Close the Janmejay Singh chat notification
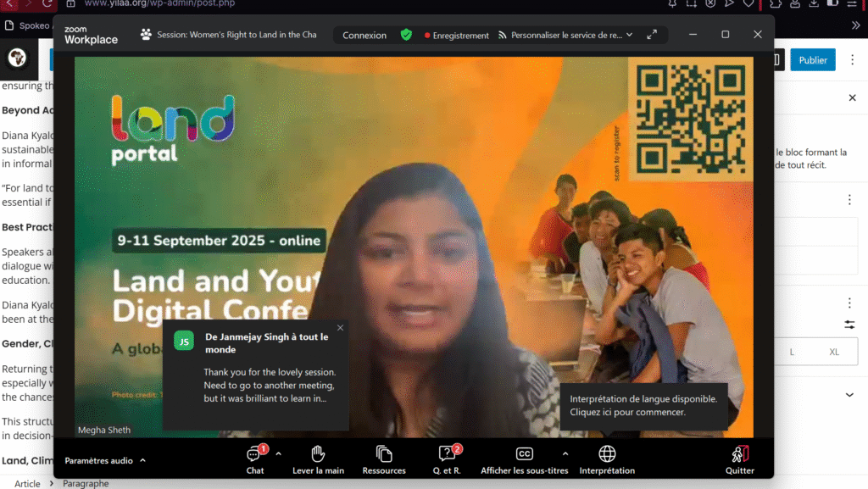Viewport: 868px width, 489px height. 341,328
